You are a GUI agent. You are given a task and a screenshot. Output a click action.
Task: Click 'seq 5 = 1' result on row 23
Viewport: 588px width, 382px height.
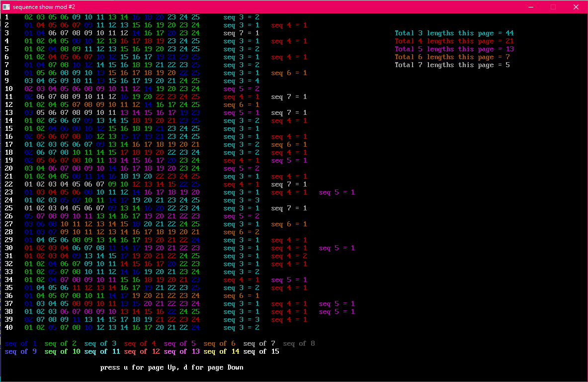click(336, 192)
